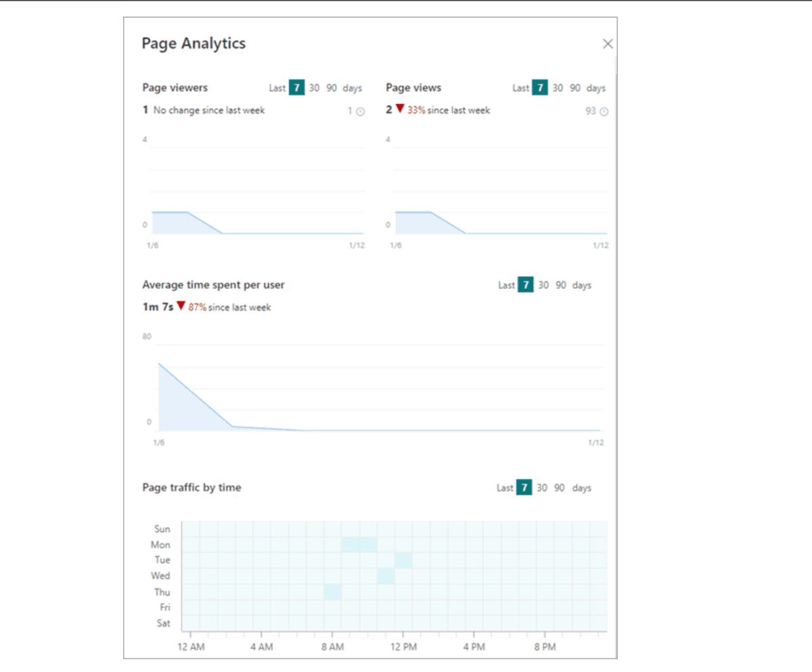Click the Page Analytics title
Viewport: 812px width, 672px height.
tap(194, 43)
